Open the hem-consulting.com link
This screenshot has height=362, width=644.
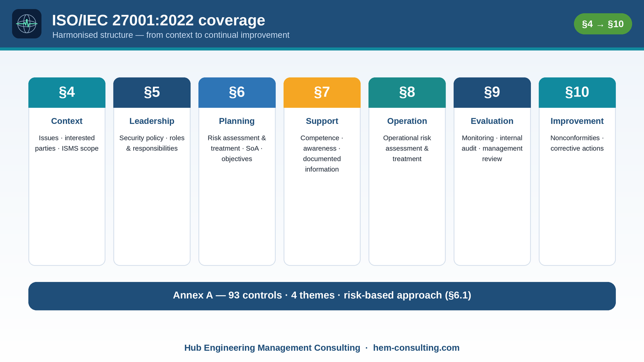point(416,348)
